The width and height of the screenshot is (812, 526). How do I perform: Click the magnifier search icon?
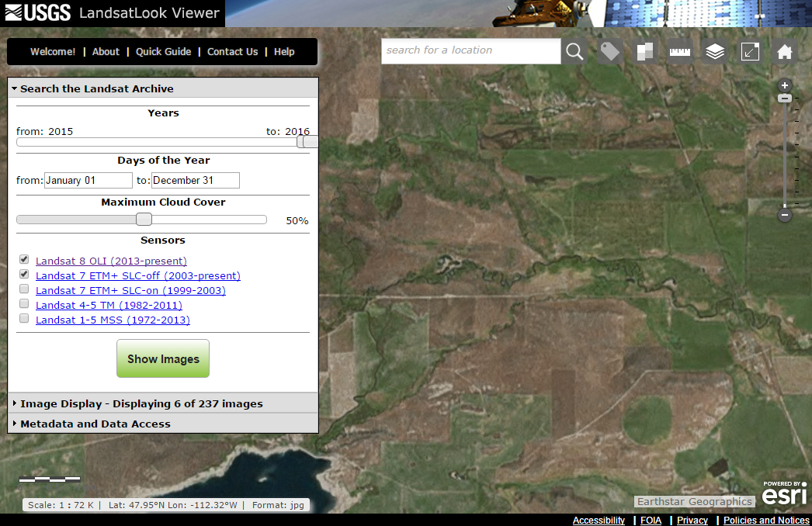(574, 51)
